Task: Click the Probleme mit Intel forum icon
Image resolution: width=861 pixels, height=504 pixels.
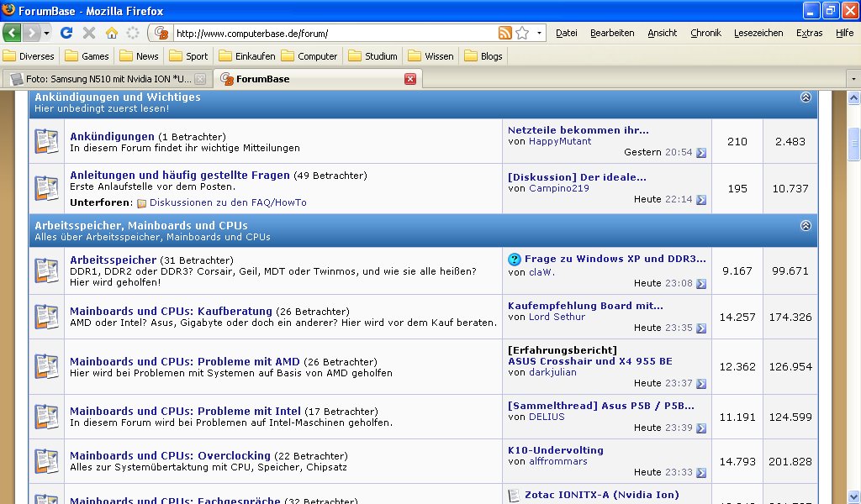Action: [x=47, y=417]
